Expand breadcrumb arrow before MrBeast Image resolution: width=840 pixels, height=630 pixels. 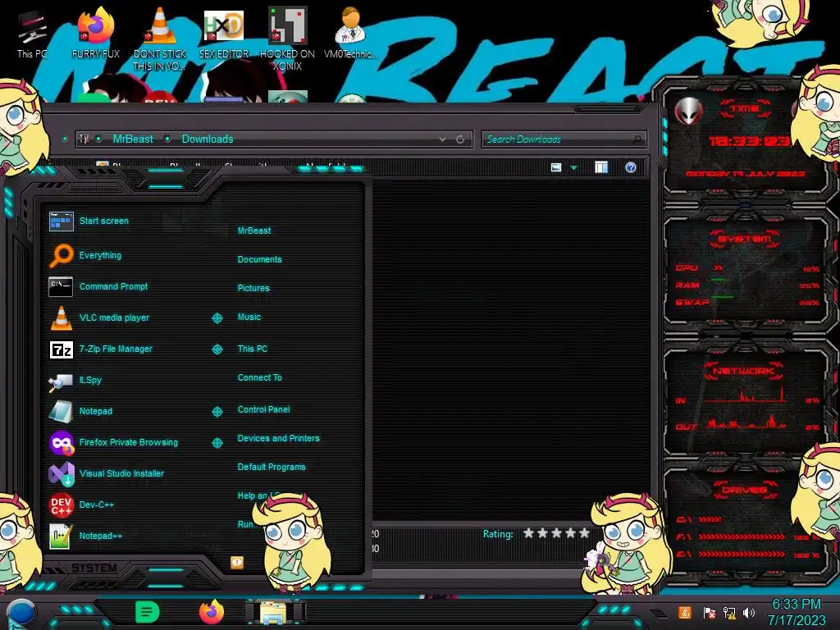tap(98, 139)
